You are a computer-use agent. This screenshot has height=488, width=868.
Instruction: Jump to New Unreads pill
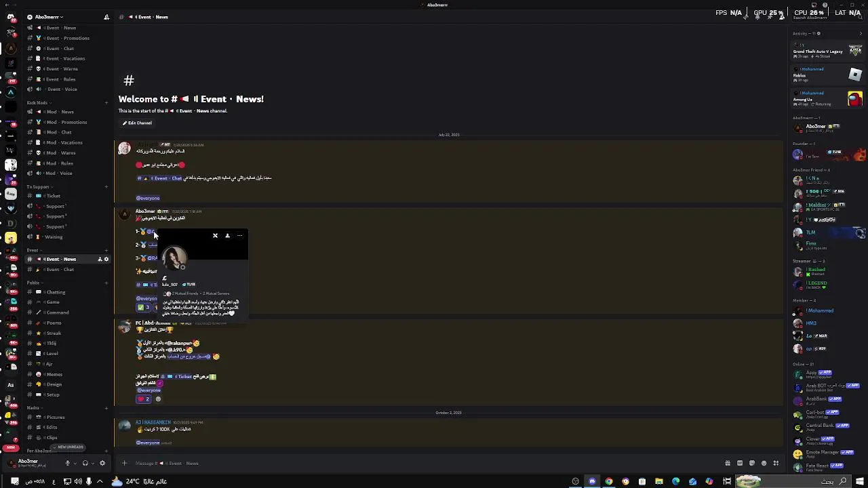(68, 447)
